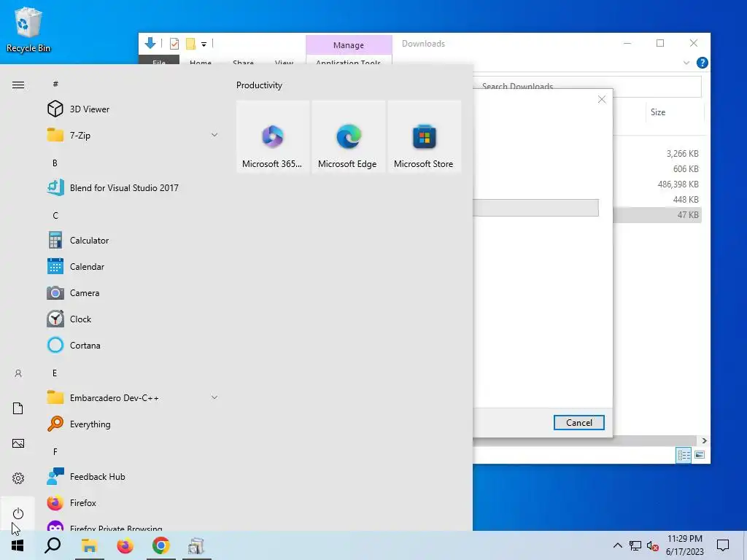The width and height of the screenshot is (747, 560).
Task: Open the user account icon in Start
Action: pyautogui.click(x=18, y=373)
